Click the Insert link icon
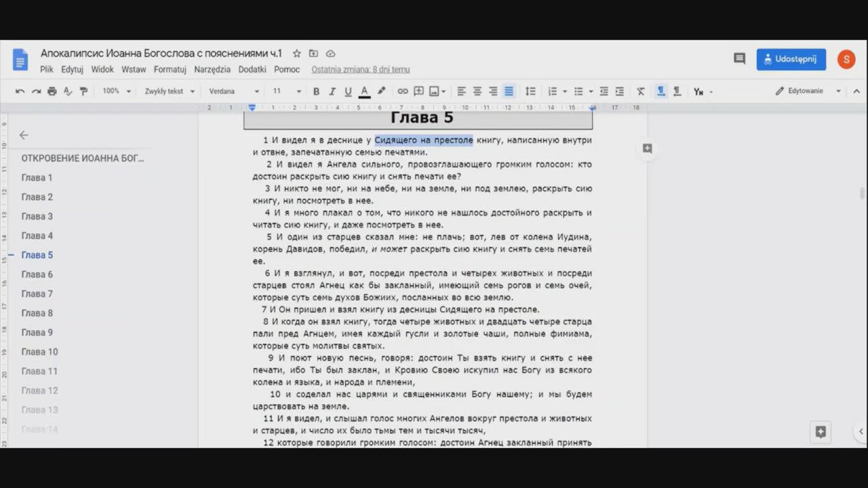This screenshot has width=868, height=488. pos(403,91)
